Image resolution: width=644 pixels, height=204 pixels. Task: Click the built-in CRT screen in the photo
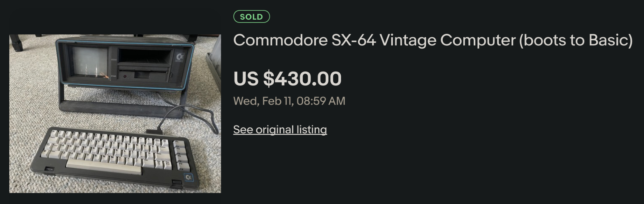click(89, 61)
